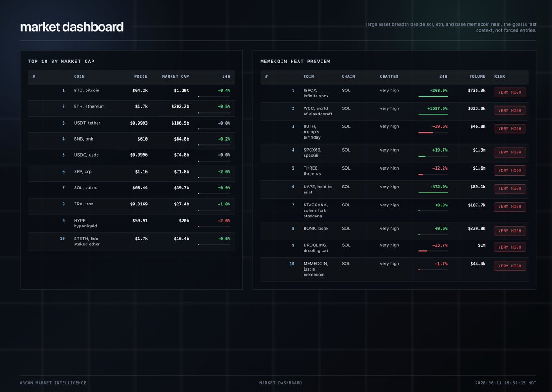The width and height of the screenshot is (552, 392).
Task: Click THREE, three.ws coin name
Action: pos(312,171)
